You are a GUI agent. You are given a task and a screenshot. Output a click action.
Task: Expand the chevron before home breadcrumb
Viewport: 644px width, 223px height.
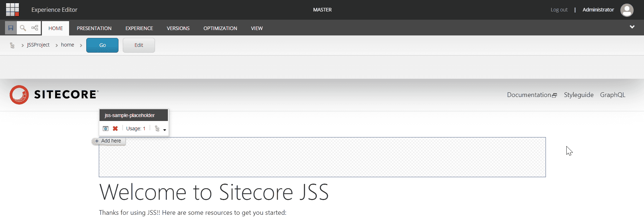coord(57,45)
